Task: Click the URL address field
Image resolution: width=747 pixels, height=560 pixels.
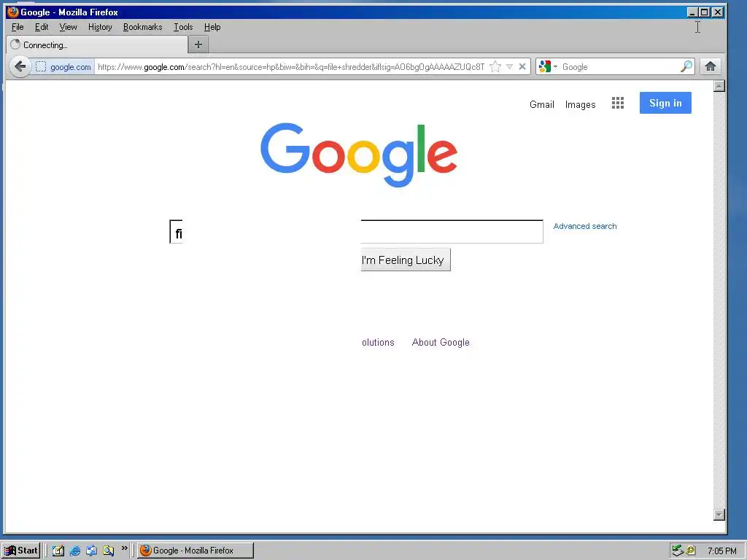Action: (x=290, y=66)
